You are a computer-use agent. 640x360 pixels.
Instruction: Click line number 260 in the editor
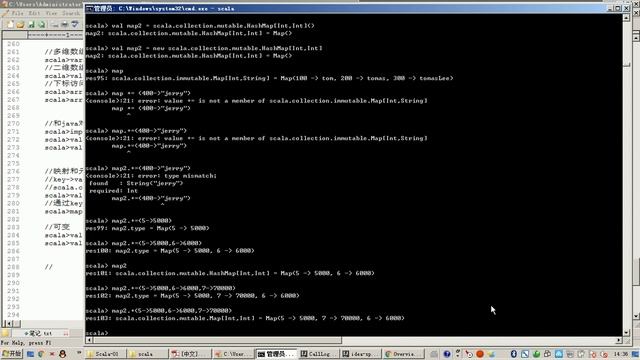point(13,44)
